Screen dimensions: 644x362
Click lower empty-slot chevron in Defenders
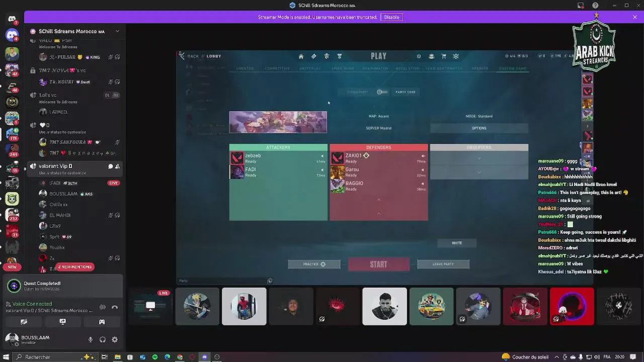pos(379,214)
